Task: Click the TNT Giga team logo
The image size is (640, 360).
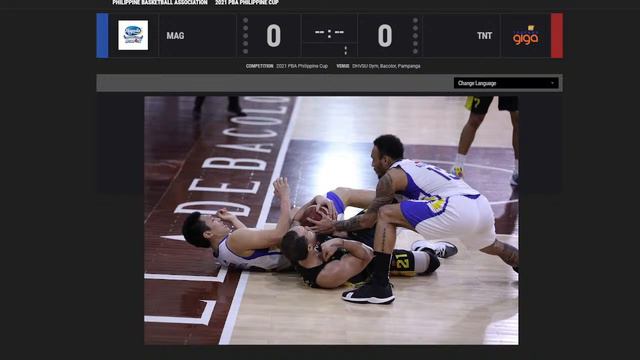Action: point(526,36)
